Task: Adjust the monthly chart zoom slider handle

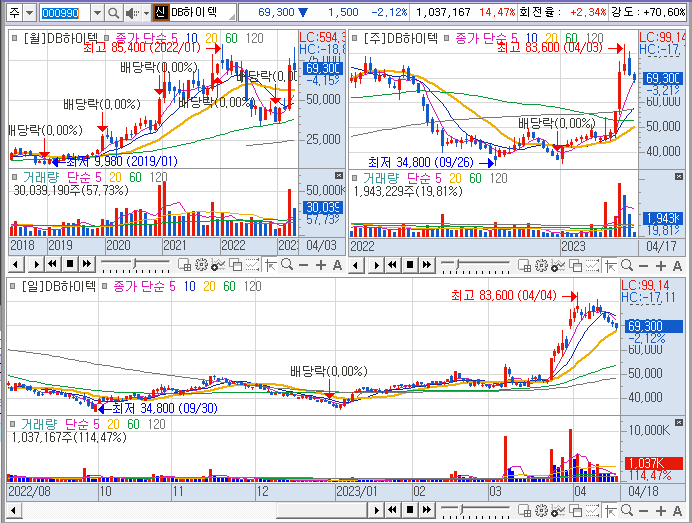Action: point(135,264)
